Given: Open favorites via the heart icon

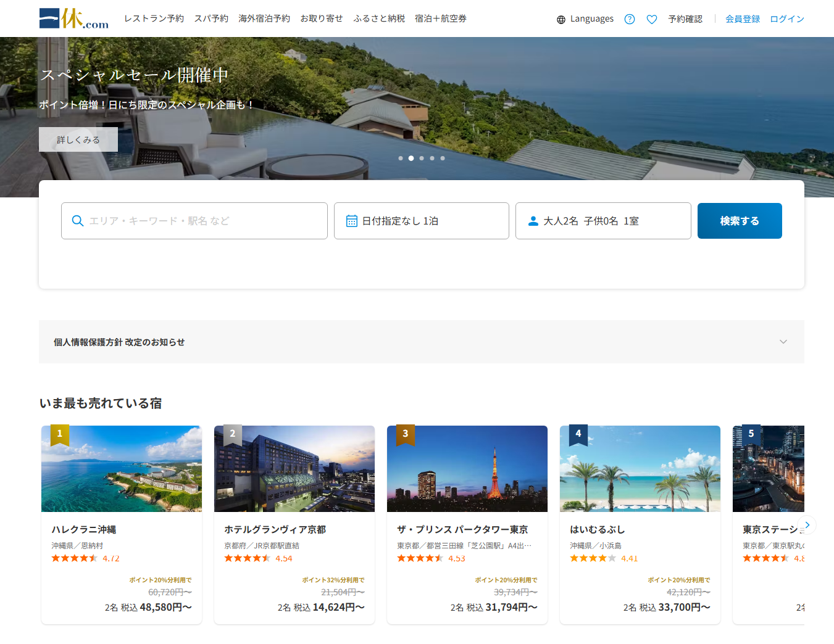Looking at the screenshot, I should (651, 19).
